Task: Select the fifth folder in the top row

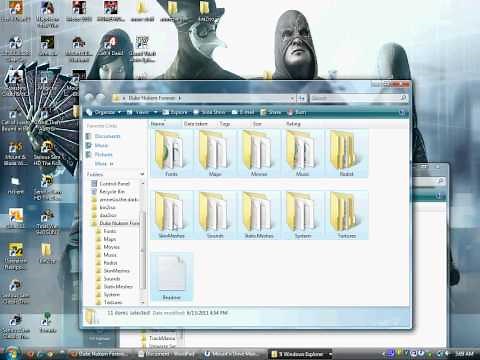Action: tap(346, 153)
